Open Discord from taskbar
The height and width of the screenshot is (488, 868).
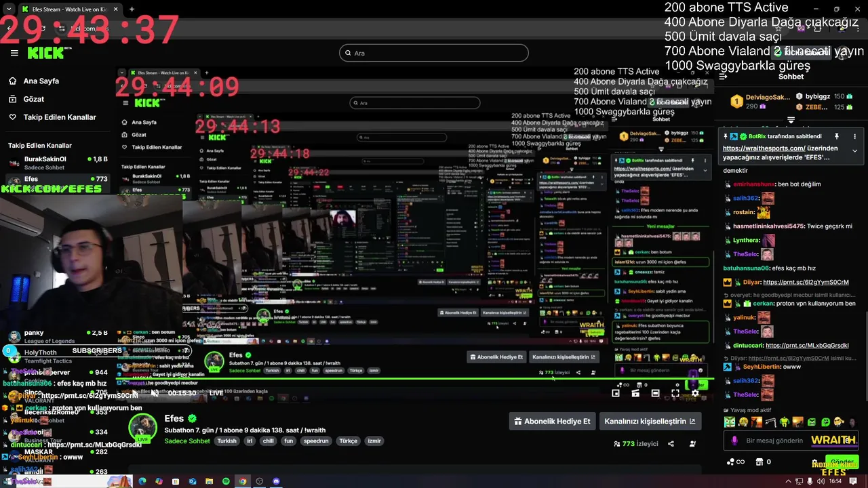(276, 481)
